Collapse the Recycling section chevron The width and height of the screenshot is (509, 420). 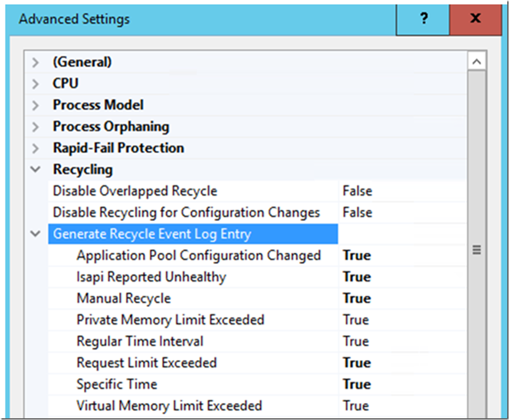tap(36, 169)
